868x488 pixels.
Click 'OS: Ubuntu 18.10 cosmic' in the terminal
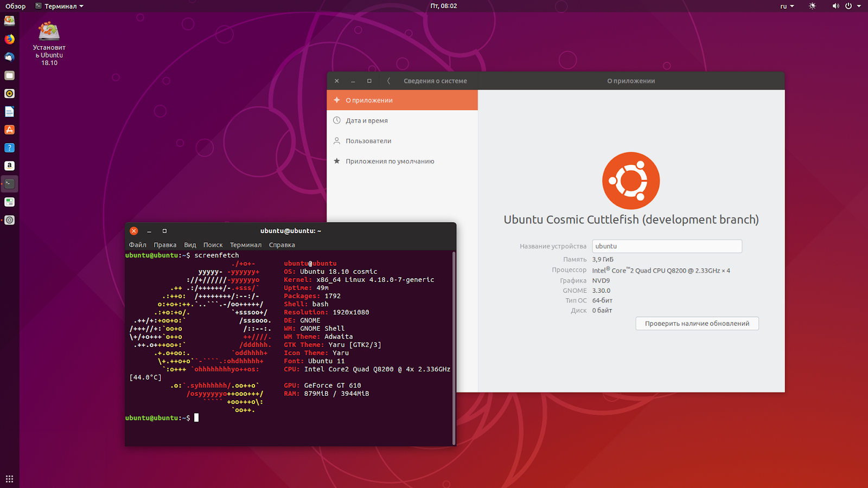[x=330, y=272]
